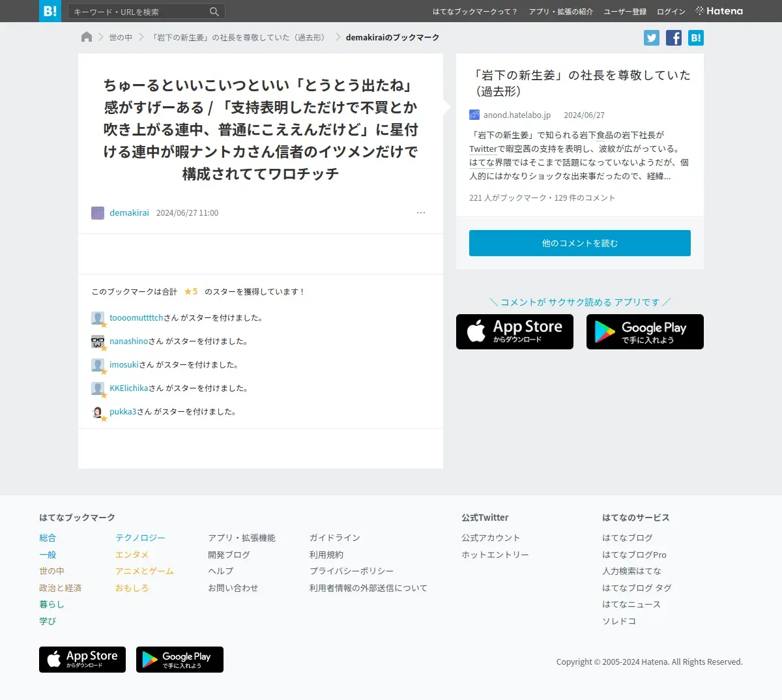Click the anond.hatelabo.jp favicon

click(474, 115)
